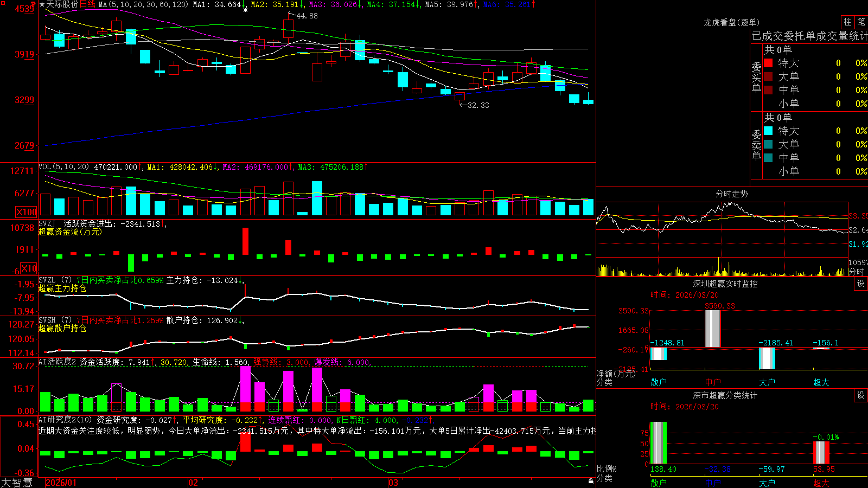Click the 天际股份 stock name
The height and width of the screenshot is (488, 868).
62,4
